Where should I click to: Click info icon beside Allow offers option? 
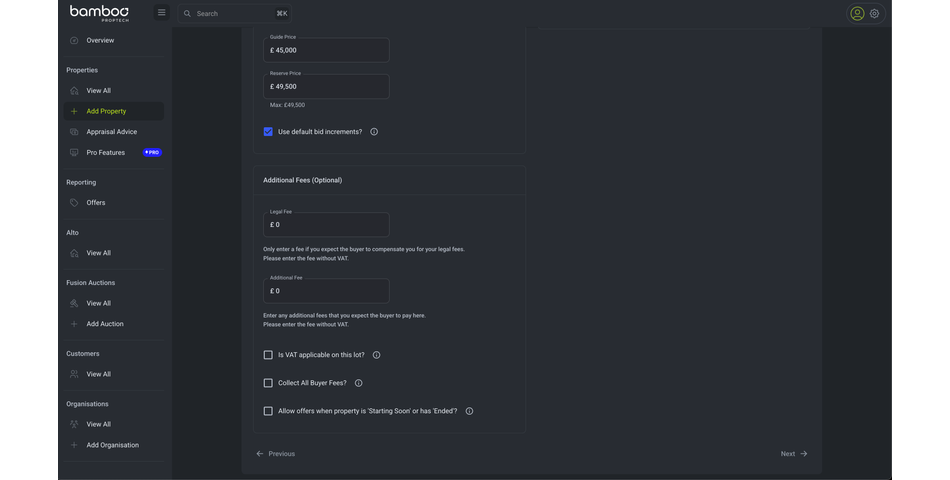pos(469,411)
